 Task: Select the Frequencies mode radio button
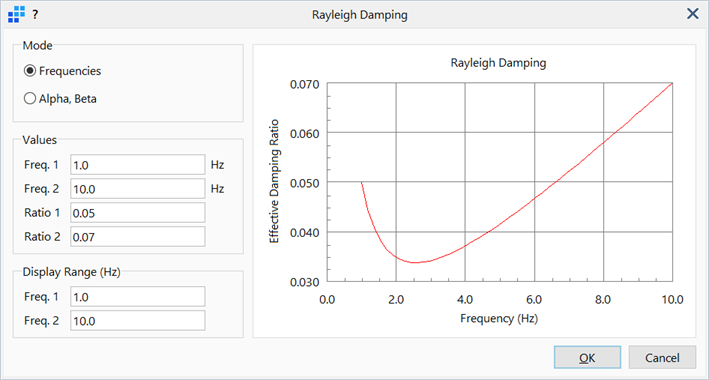pos(62,71)
